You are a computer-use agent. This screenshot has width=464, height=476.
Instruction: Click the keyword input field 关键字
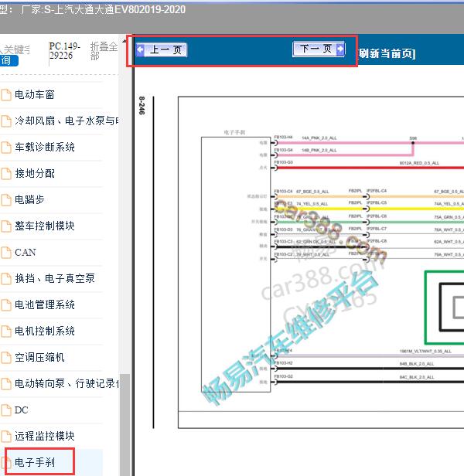point(15,49)
